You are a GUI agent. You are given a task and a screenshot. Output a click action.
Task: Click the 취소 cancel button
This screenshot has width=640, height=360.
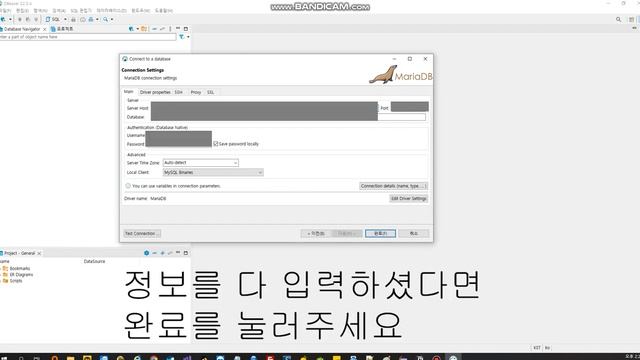413,233
